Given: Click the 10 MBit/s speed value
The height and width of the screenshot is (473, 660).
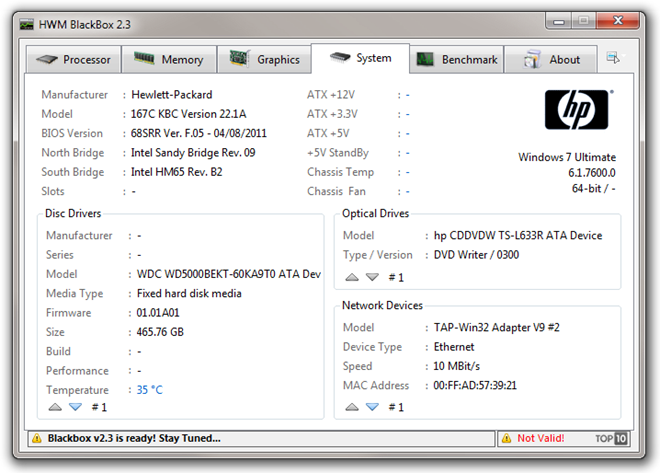Looking at the screenshot, I should click(x=457, y=366).
